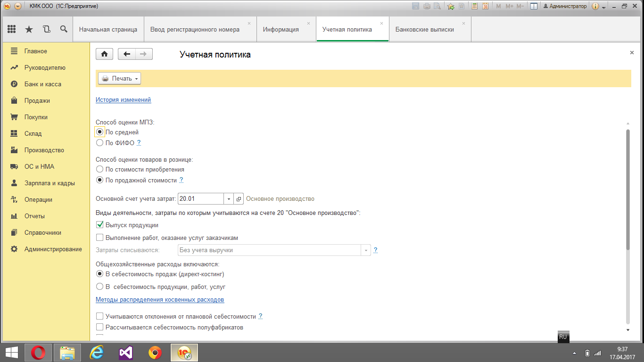This screenshot has height=362, width=644.
Task: Expand the Затраты списываются dropdown arrow
Action: [x=366, y=250]
